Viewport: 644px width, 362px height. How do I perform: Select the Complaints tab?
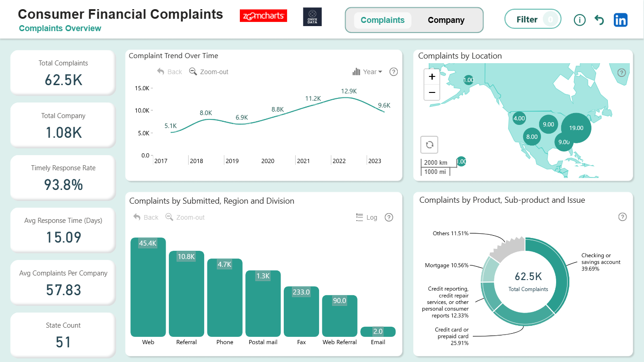pos(383,20)
